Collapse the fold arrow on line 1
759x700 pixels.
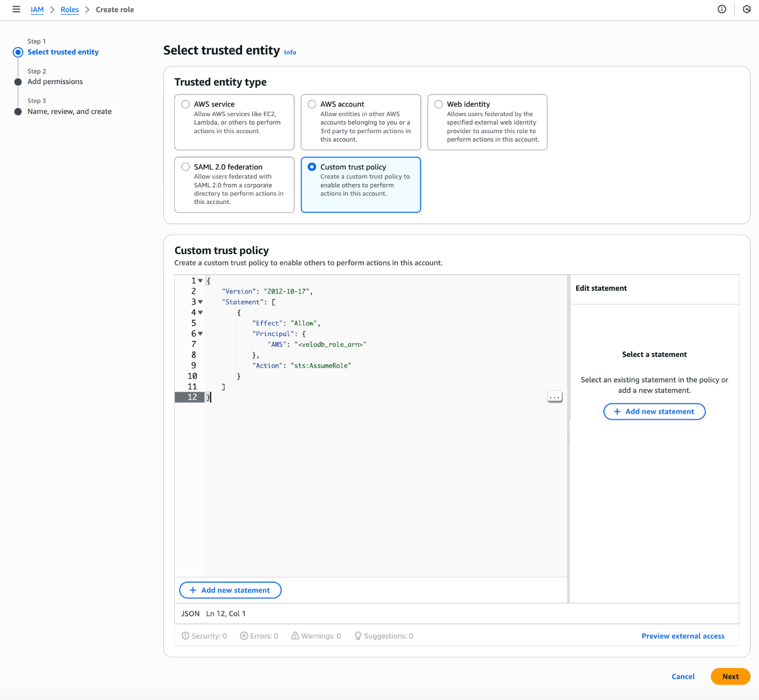pos(200,281)
